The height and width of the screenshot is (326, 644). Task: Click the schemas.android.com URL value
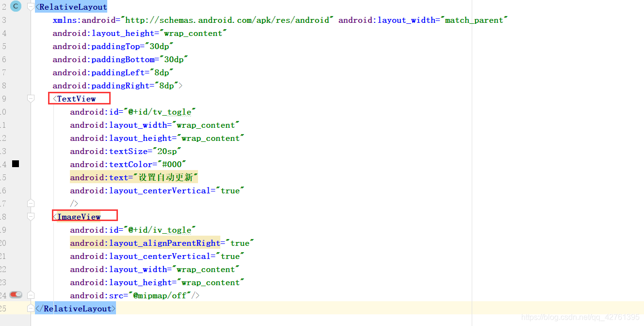tap(227, 20)
